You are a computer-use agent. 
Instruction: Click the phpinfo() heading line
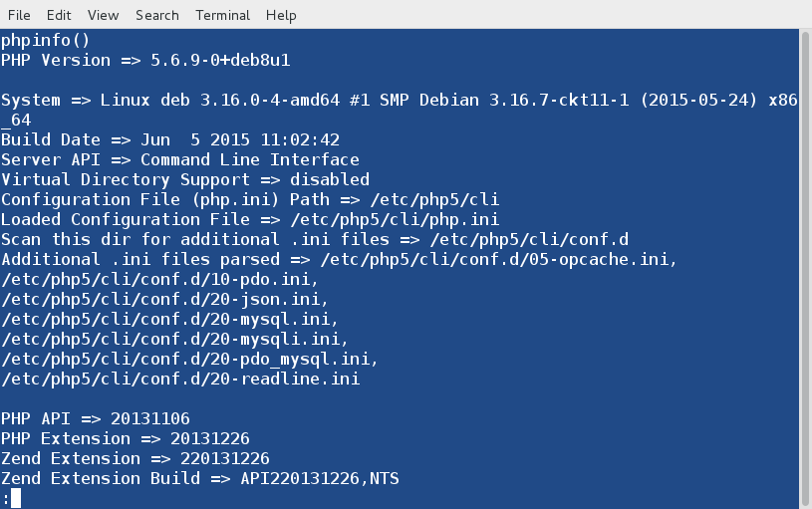point(45,40)
